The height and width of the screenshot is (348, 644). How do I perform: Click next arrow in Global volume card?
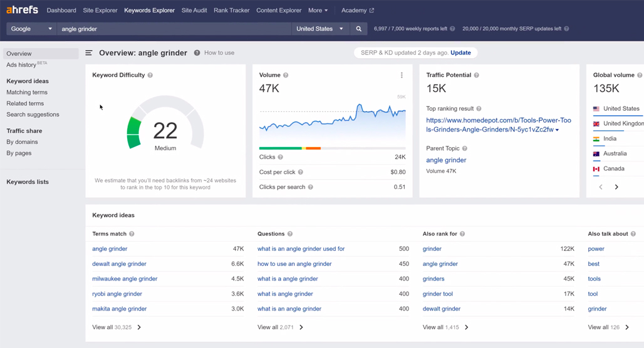tap(616, 187)
